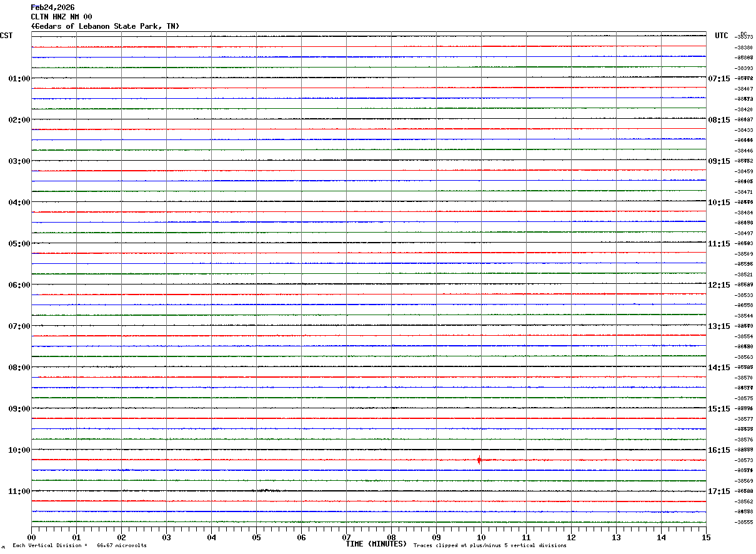Click the CST timezone label
Image resolution: width=756 pixels, height=554 pixels.
tap(6, 36)
